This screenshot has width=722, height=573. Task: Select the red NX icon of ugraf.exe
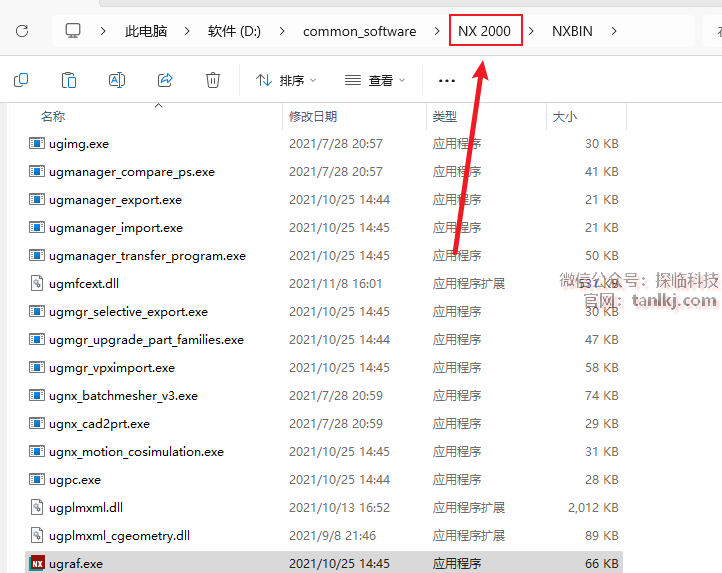37,564
